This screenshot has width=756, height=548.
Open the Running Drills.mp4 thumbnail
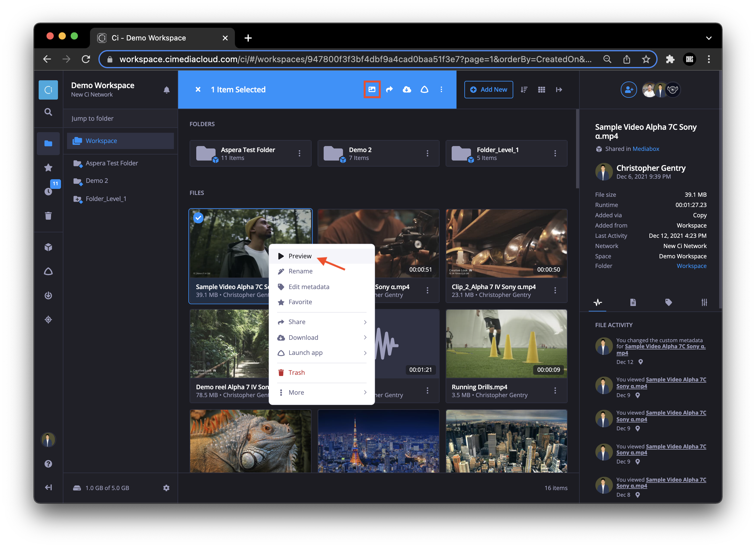click(x=506, y=343)
